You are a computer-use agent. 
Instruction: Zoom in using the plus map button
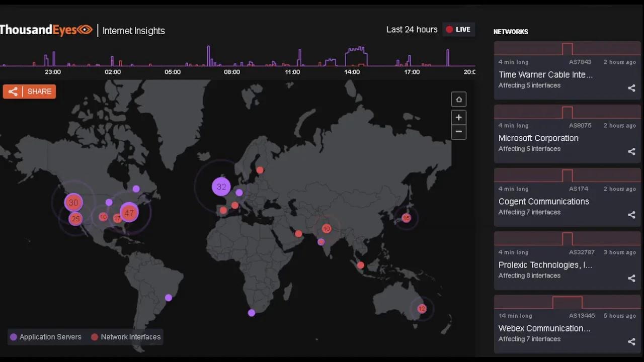coord(458,118)
